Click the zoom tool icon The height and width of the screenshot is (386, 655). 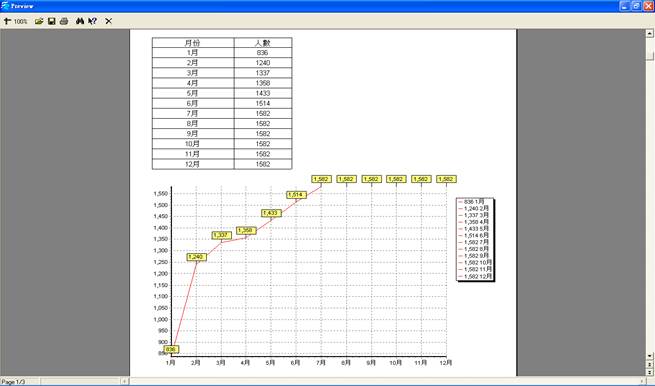coord(7,21)
